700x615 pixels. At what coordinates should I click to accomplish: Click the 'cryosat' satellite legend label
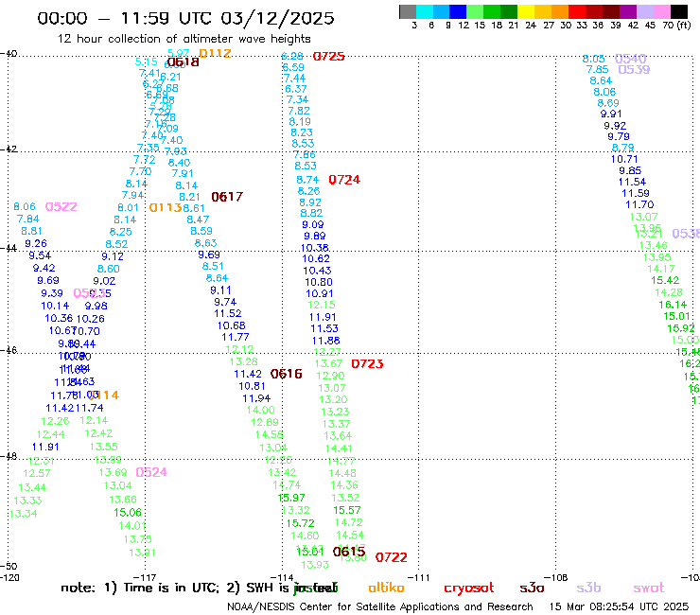(469, 589)
